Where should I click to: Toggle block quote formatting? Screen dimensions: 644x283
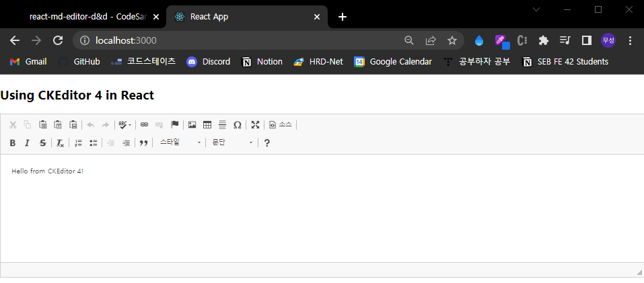pos(143,143)
